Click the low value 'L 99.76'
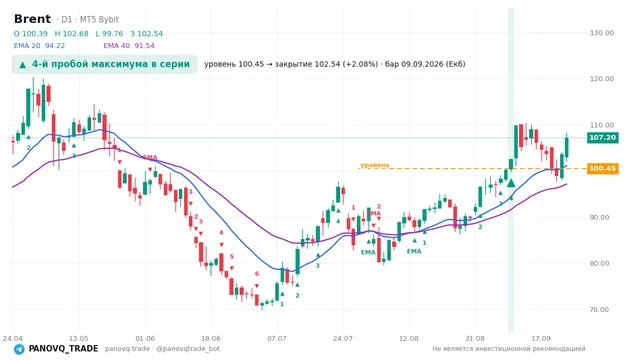 pyautogui.click(x=109, y=33)
